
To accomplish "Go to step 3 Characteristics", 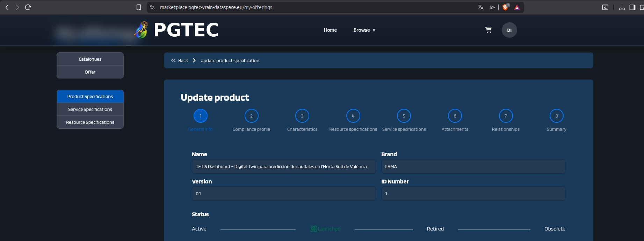I will click(302, 116).
